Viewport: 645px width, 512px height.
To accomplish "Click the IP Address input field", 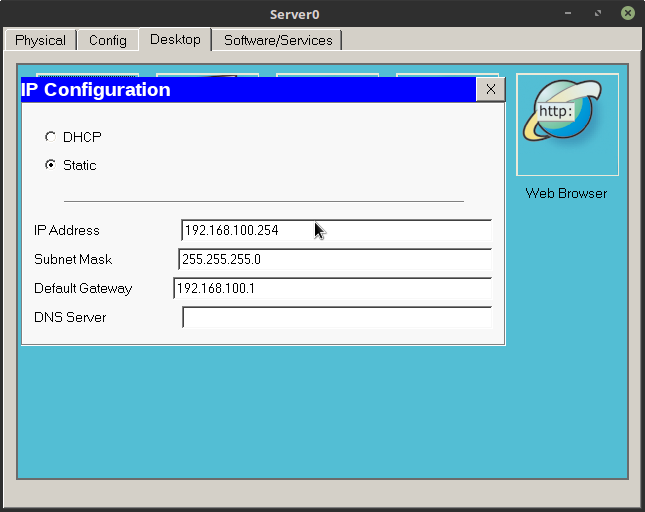I will click(336, 230).
